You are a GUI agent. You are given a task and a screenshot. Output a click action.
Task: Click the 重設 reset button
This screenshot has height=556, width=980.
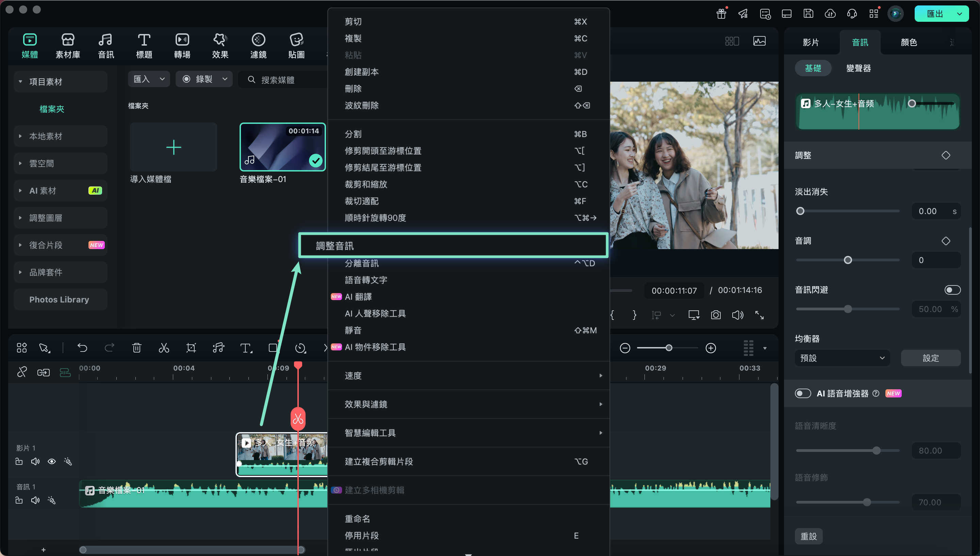(808, 536)
